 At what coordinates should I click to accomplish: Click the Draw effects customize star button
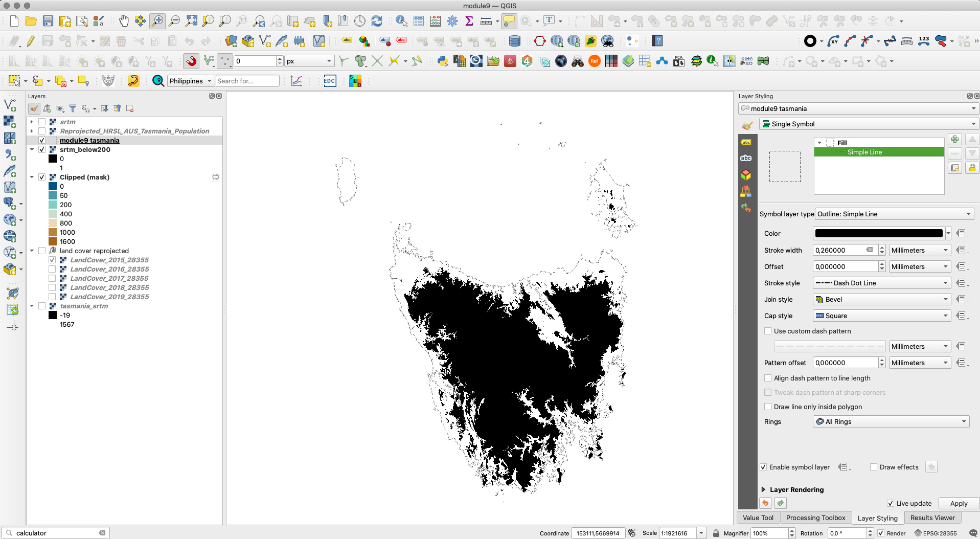[931, 467]
